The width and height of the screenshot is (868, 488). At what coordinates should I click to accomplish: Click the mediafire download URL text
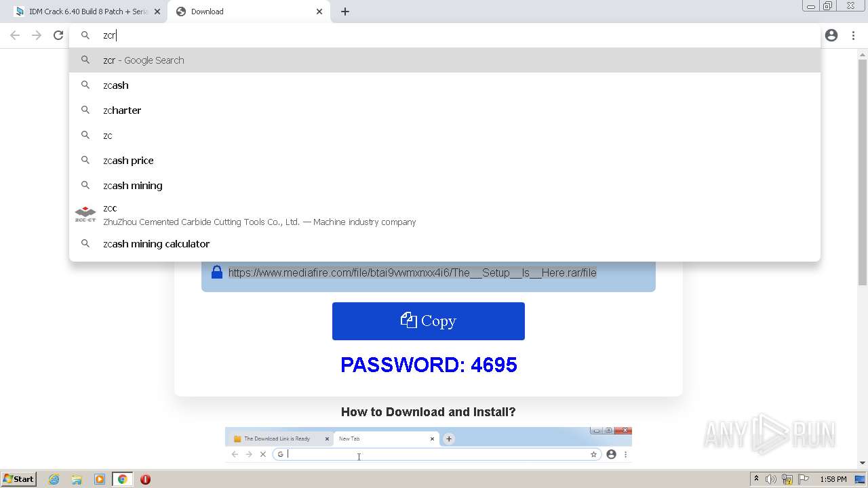click(x=412, y=272)
